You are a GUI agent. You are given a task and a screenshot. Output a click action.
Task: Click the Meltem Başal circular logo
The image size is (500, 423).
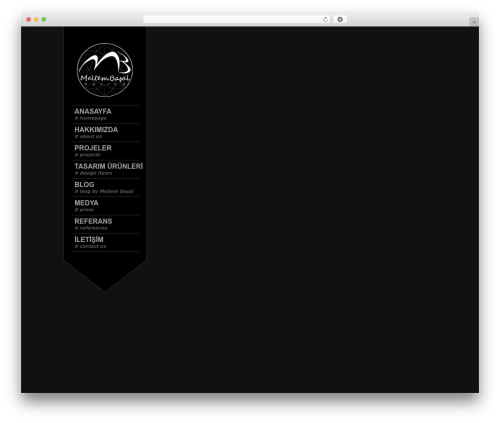(x=105, y=70)
